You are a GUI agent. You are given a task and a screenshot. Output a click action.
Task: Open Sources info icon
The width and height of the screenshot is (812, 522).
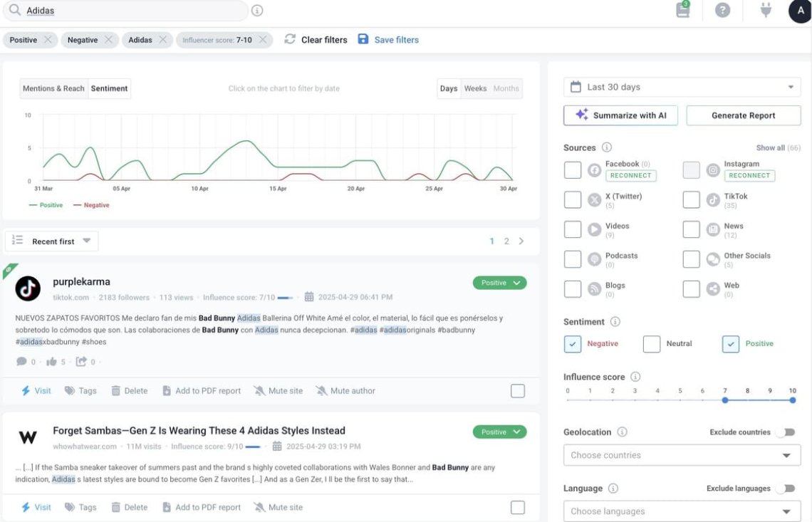coord(606,147)
